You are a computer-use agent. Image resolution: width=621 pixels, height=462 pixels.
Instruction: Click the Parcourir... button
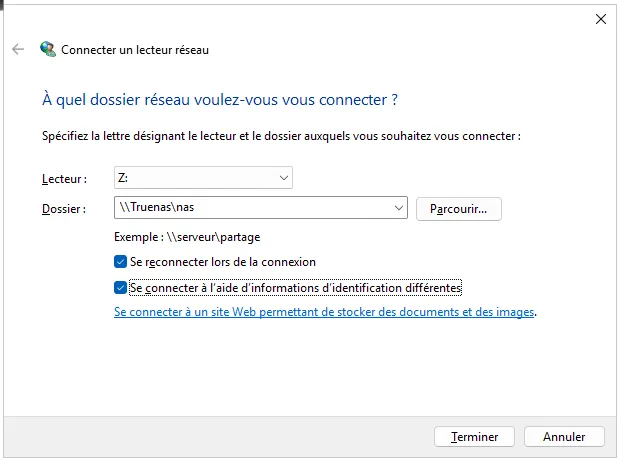click(459, 209)
